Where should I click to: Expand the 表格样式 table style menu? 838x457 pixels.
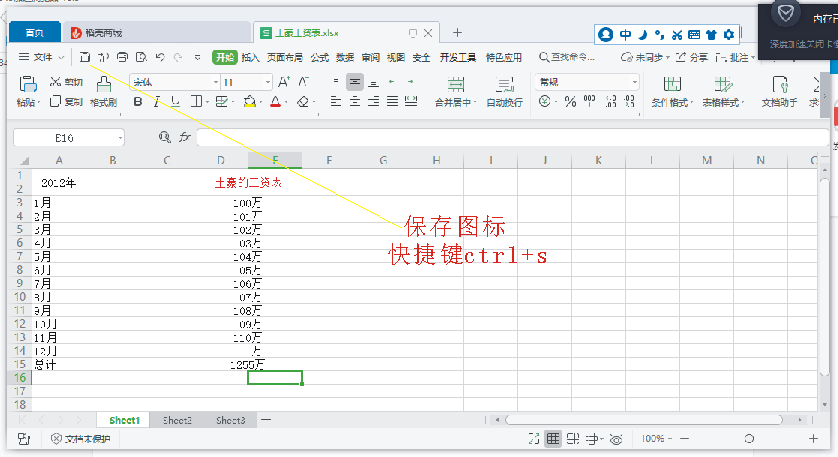(x=723, y=102)
